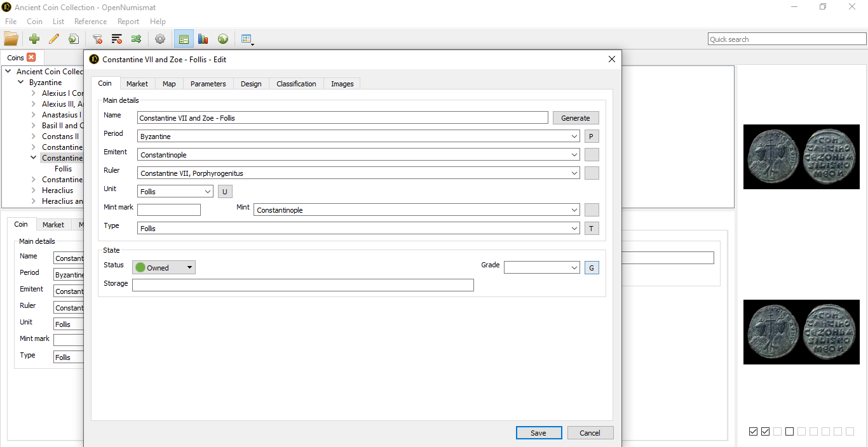Expand the Heraclius tree node

click(34, 190)
